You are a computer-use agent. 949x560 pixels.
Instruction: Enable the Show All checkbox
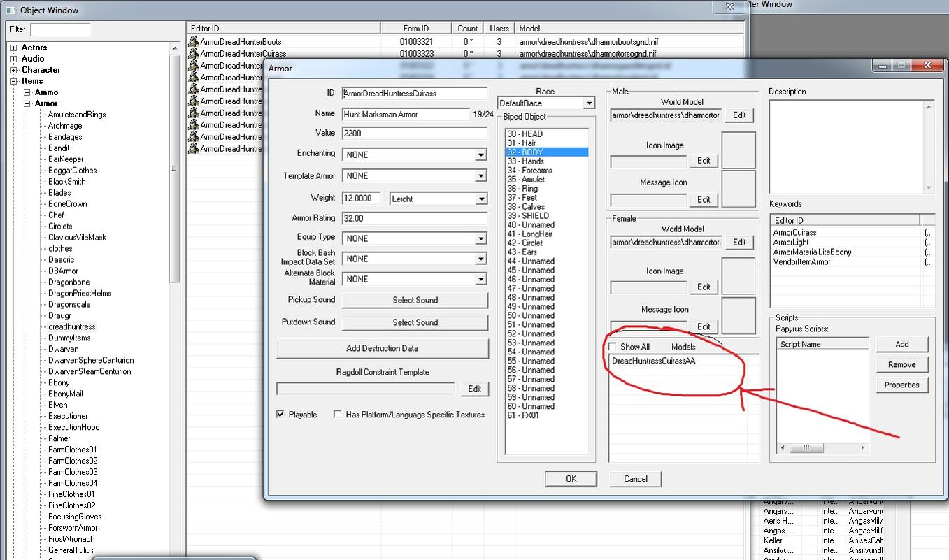[x=613, y=347]
